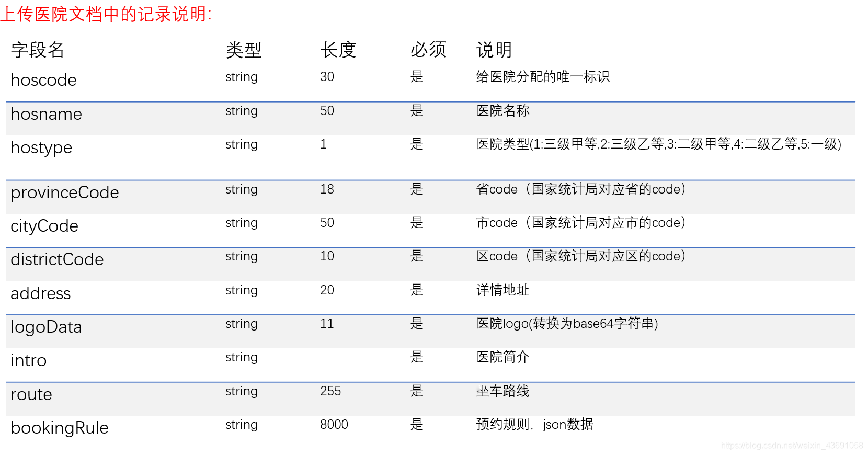Select the bookingRule field name
The image size is (868, 455).
[60, 428]
